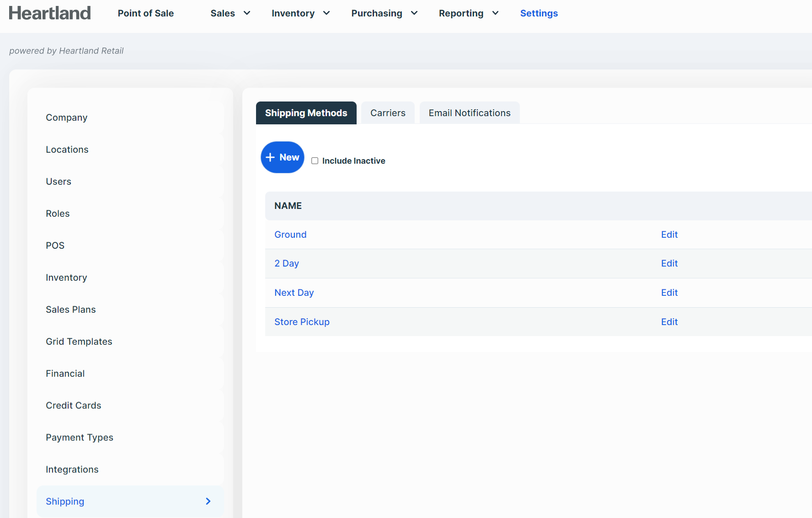
Task: Select Users in the settings sidebar
Action: pyautogui.click(x=130, y=182)
